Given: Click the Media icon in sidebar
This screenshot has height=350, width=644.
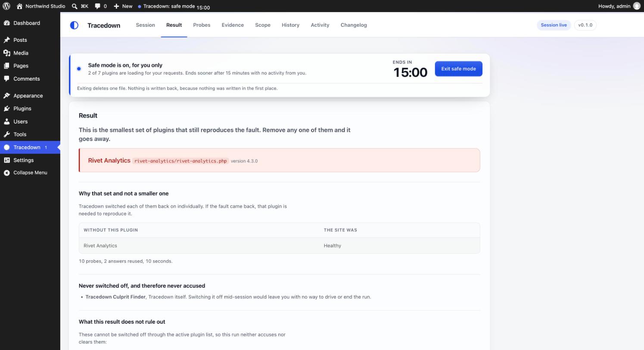Looking at the screenshot, I should [7, 53].
